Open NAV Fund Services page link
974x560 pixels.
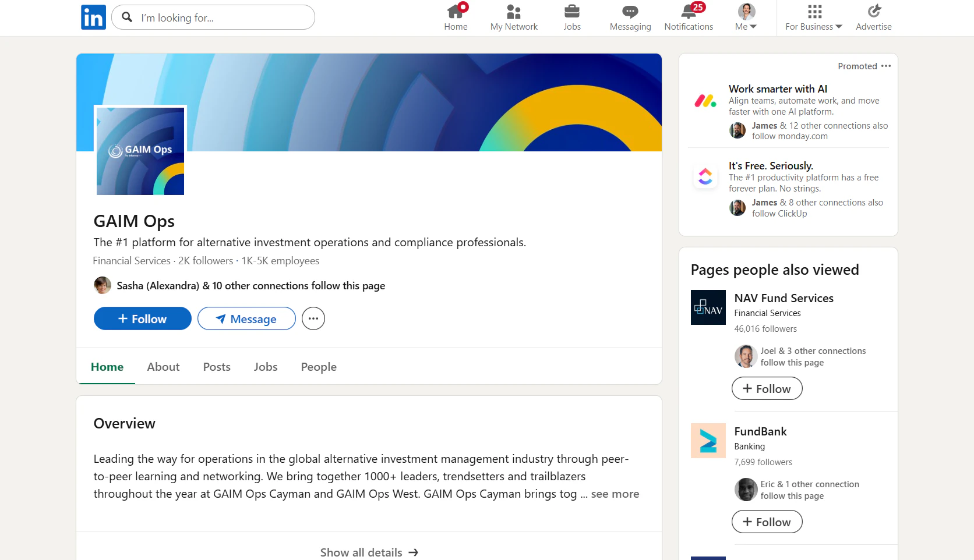[784, 298]
